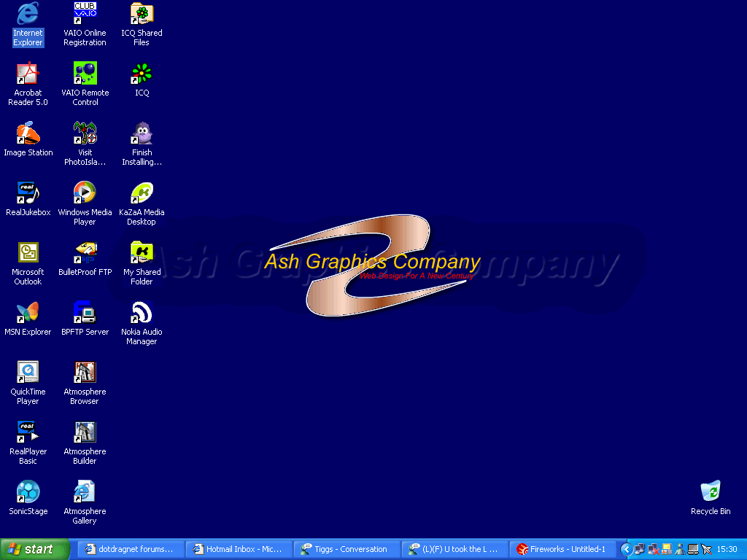Open the Start menu
The image size is (747, 560).
(35, 549)
